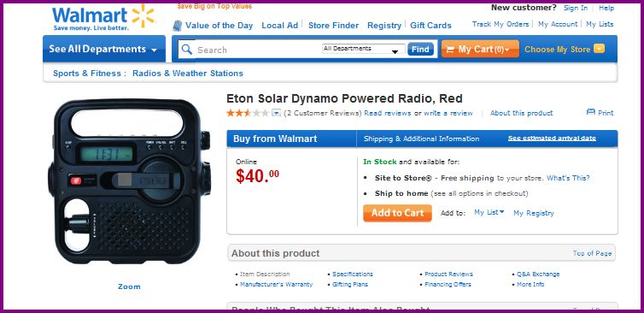Click the yellow arrow beside Choose My Store

[x=600, y=49]
